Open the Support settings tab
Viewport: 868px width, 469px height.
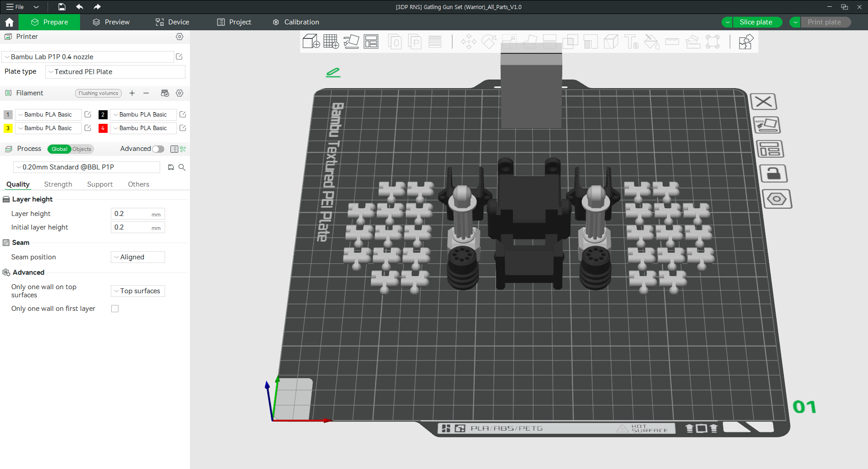point(100,184)
